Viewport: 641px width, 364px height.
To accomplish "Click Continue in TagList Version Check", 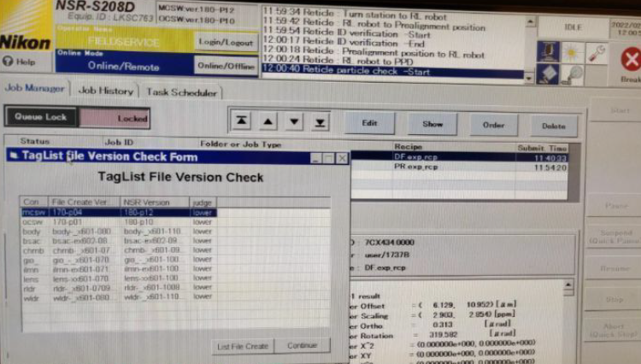I will (302, 345).
